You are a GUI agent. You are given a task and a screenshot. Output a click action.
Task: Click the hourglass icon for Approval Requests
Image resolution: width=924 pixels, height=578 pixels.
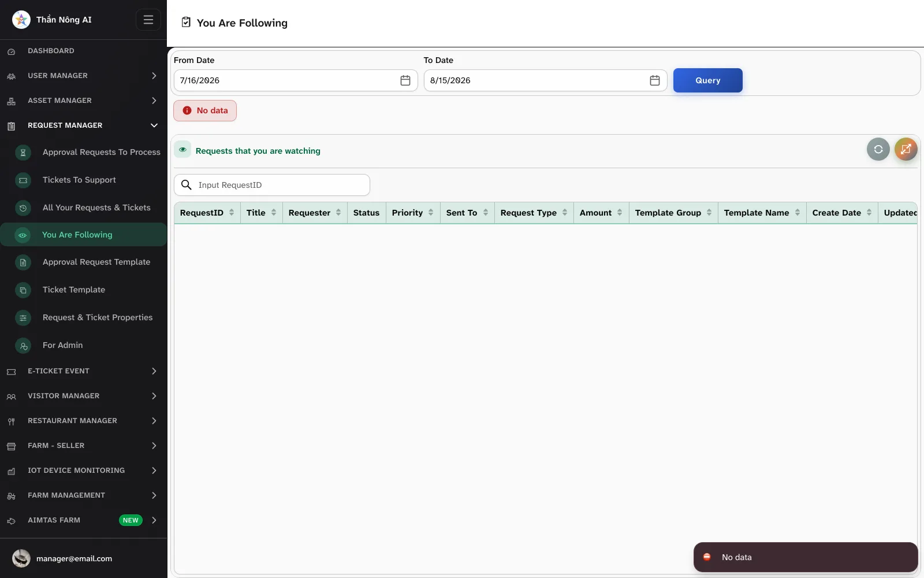coord(23,153)
